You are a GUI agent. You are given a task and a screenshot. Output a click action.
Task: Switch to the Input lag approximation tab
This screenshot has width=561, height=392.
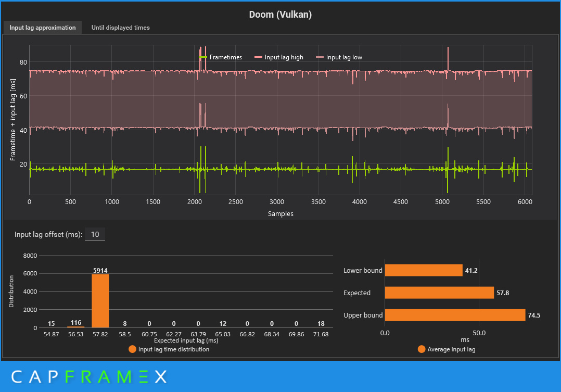click(x=43, y=28)
